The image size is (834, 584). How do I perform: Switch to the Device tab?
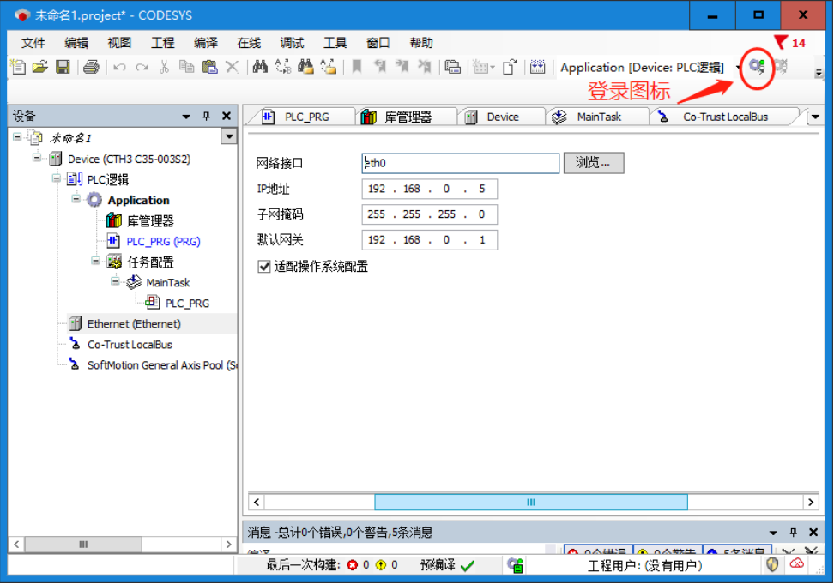(501, 116)
